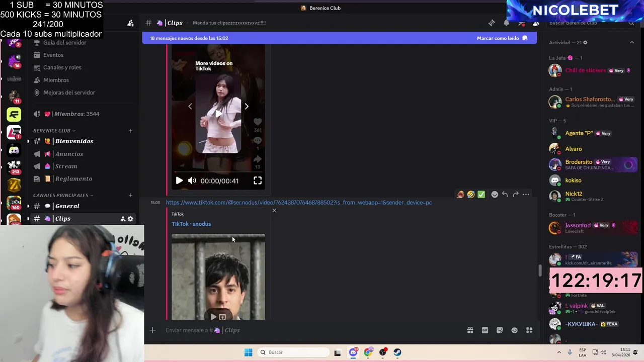Viewport: 644px width, 362px height.
Task: Click Marcar como leído button
Action: tap(502, 38)
